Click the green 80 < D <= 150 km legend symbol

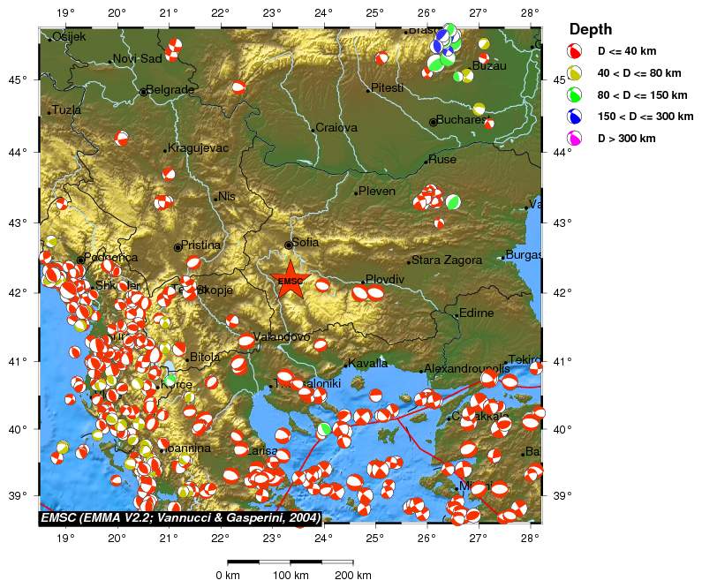click(575, 94)
